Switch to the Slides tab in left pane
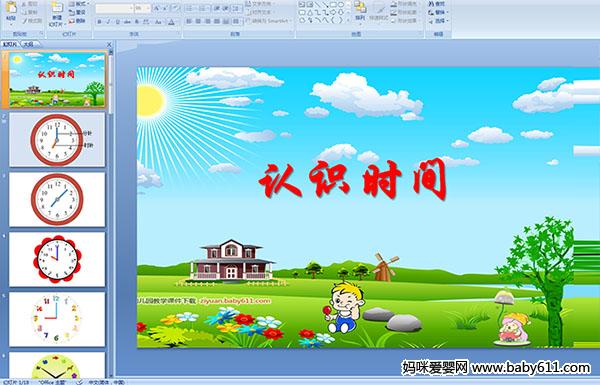Image resolution: width=600 pixels, height=385 pixels. [x=10, y=44]
